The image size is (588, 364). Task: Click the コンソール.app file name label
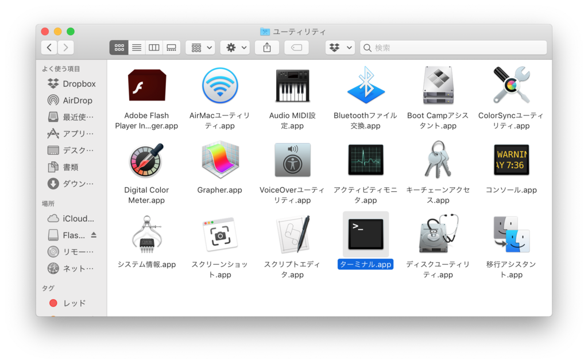click(x=511, y=190)
